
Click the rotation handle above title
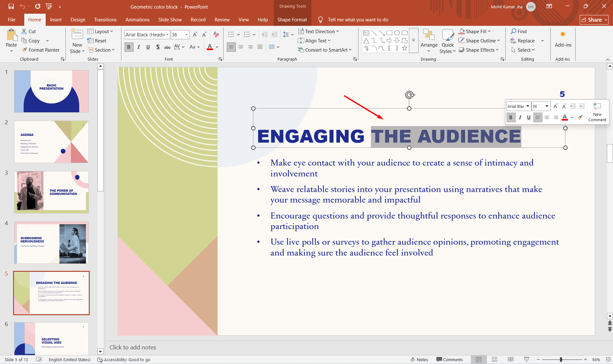coord(410,95)
